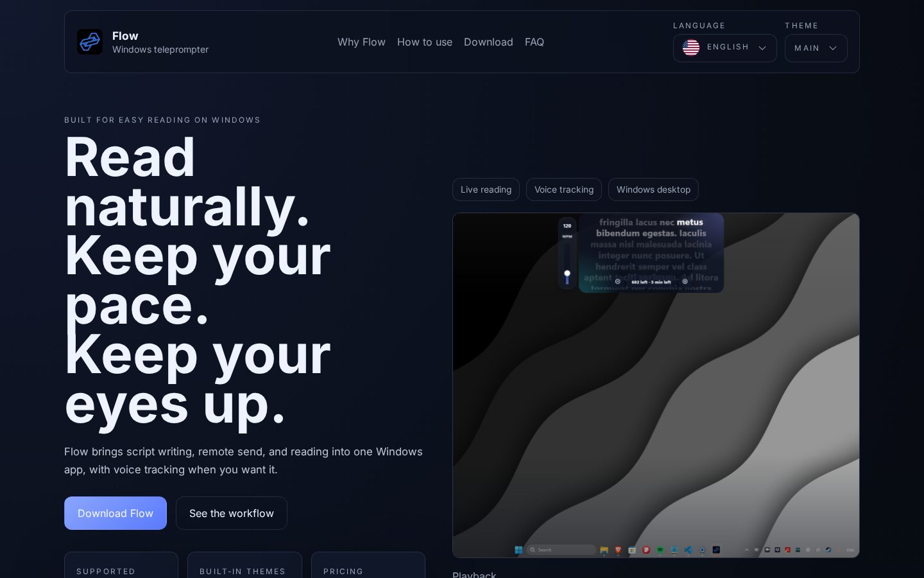Click the '120' WPM value in the preview

pos(567,225)
